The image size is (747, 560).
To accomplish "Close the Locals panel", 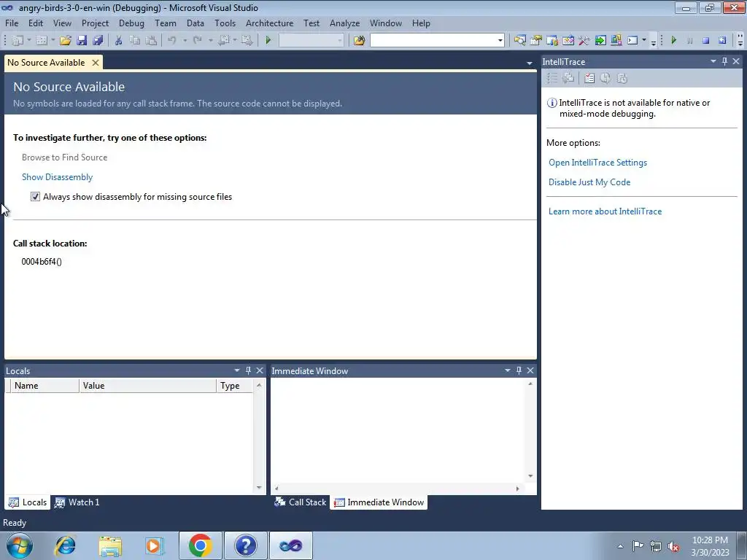I will pyautogui.click(x=260, y=370).
